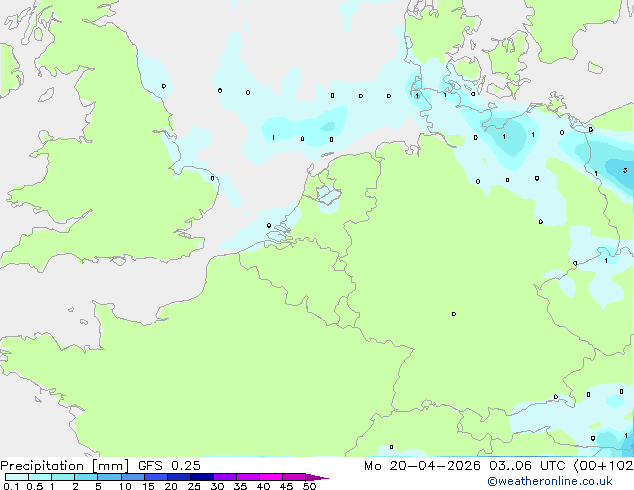Click the '25' legend tick label
The image size is (634, 490).
pos(194,486)
